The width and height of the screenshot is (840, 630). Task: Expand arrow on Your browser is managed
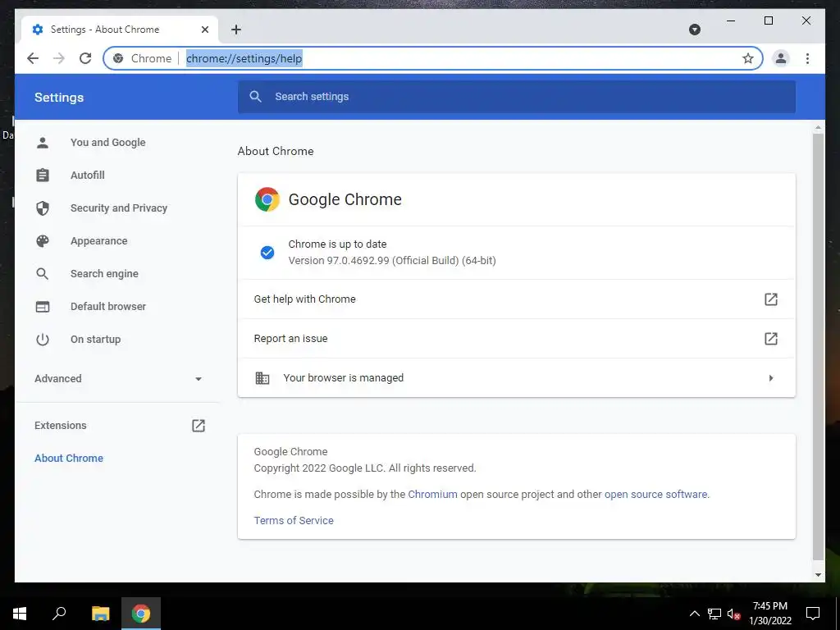pyautogui.click(x=771, y=378)
